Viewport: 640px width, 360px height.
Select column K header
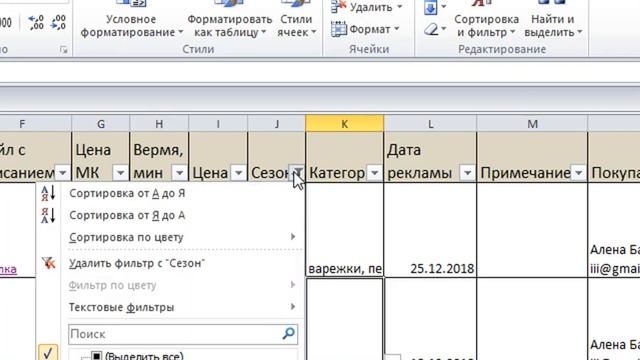click(x=344, y=124)
